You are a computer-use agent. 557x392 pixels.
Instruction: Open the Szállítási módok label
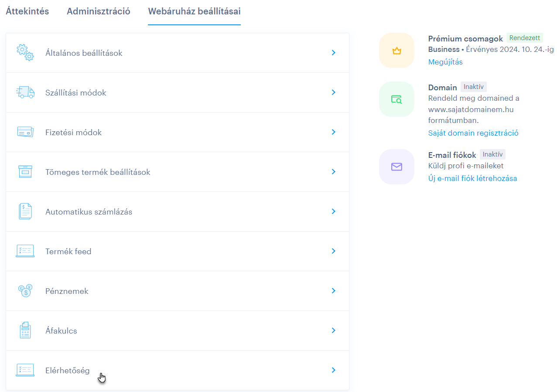tap(76, 93)
